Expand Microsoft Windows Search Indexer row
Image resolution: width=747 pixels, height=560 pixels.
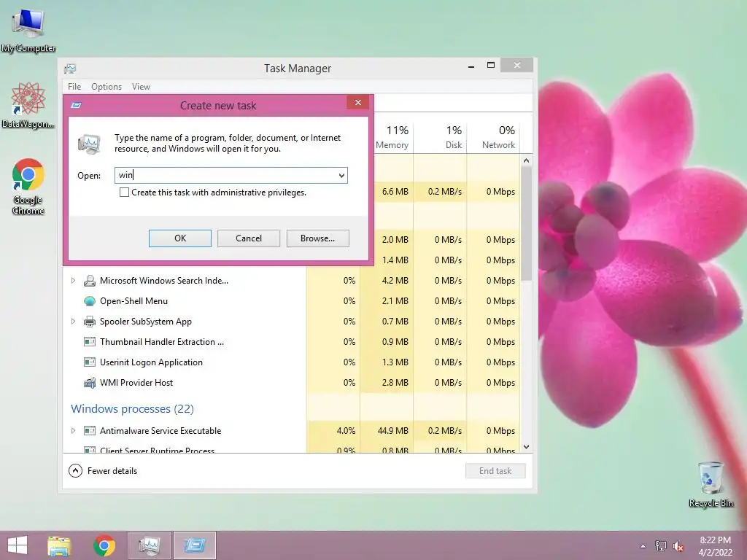pos(74,281)
